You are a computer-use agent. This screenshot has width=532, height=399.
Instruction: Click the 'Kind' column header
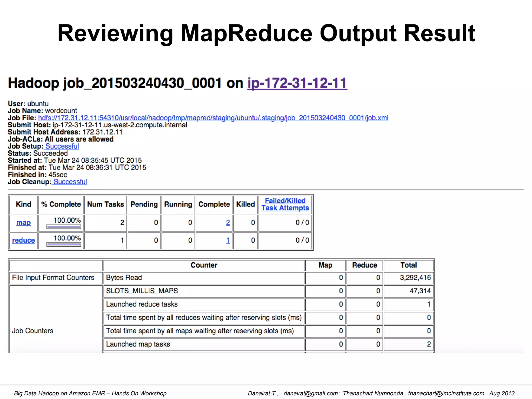(x=23, y=204)
